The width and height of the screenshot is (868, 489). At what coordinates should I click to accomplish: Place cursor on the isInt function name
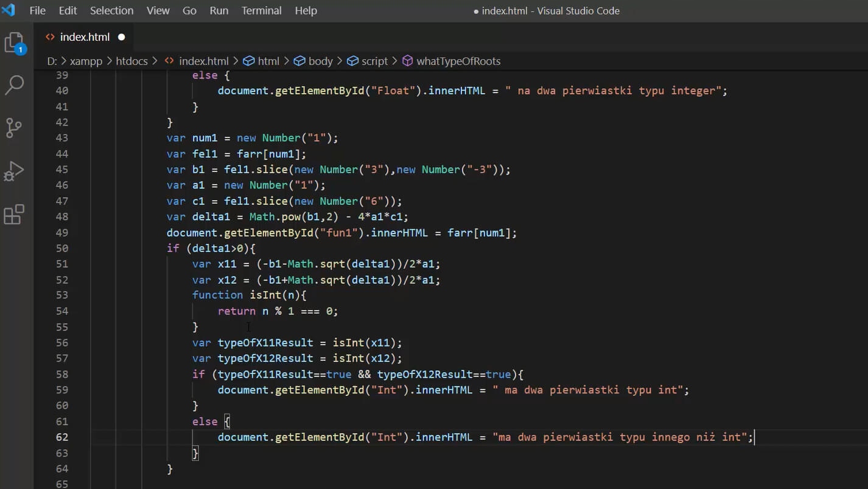point(265,295)
